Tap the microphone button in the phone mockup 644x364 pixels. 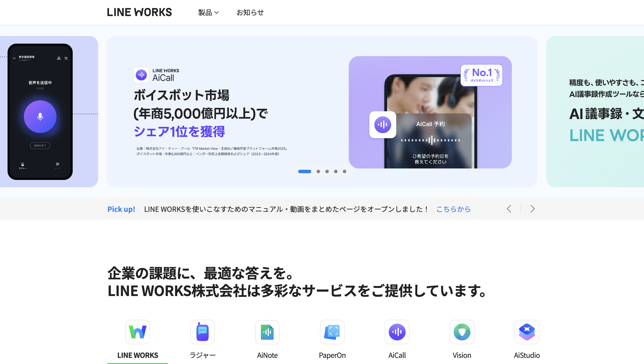click(x=40, y=116)
